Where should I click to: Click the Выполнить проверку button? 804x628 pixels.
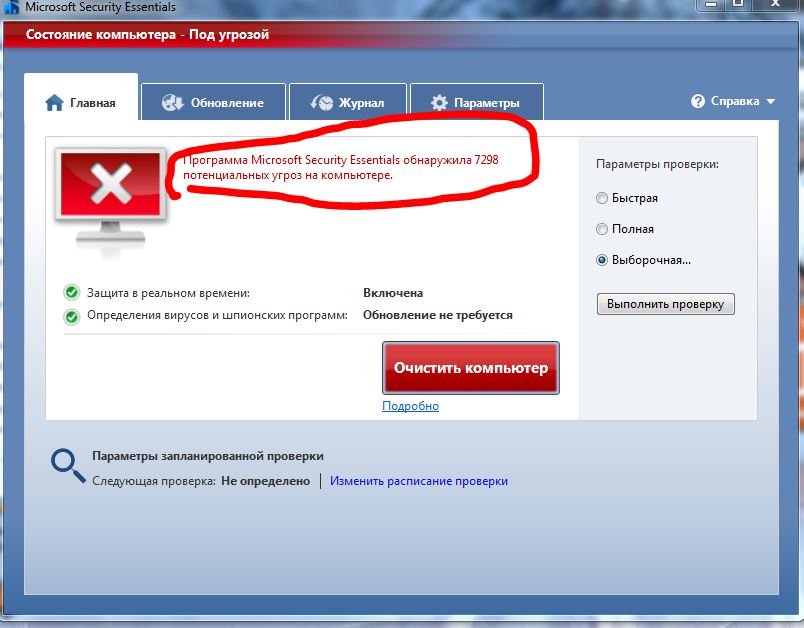[x=665, y=304]
